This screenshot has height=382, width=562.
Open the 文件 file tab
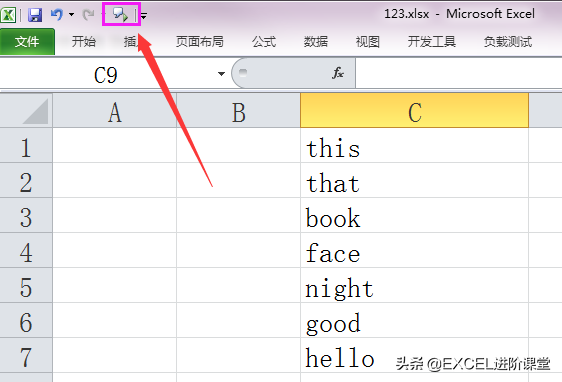tap(27, 42)
